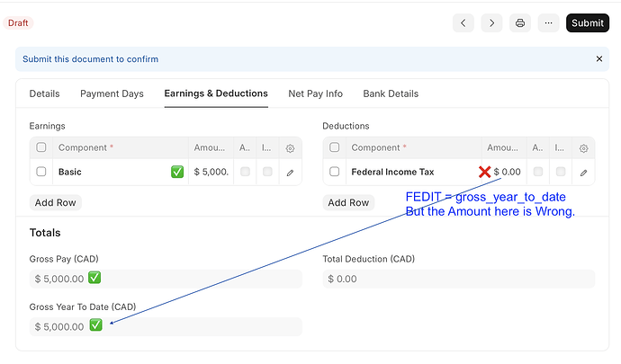The image size is (621, 364).
Task: Switch to the Details tab
Action: pos(44,93)
